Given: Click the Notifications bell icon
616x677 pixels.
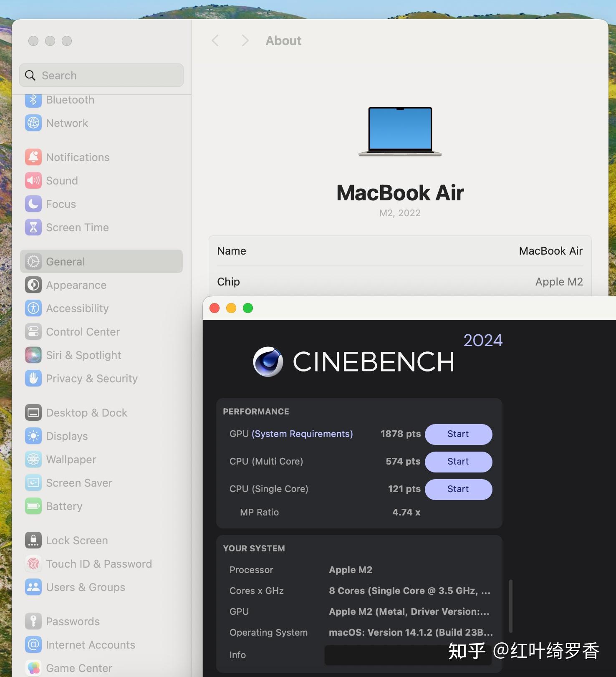Looking at the screenshot, I should click(33, 157).
